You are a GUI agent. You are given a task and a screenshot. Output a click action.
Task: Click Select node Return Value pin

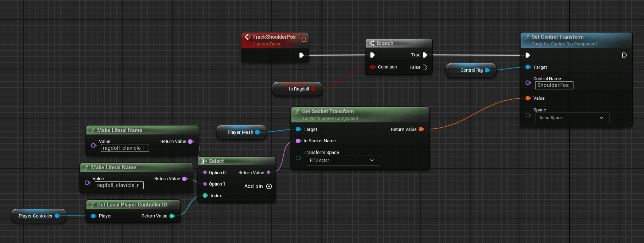pos(268,173)
